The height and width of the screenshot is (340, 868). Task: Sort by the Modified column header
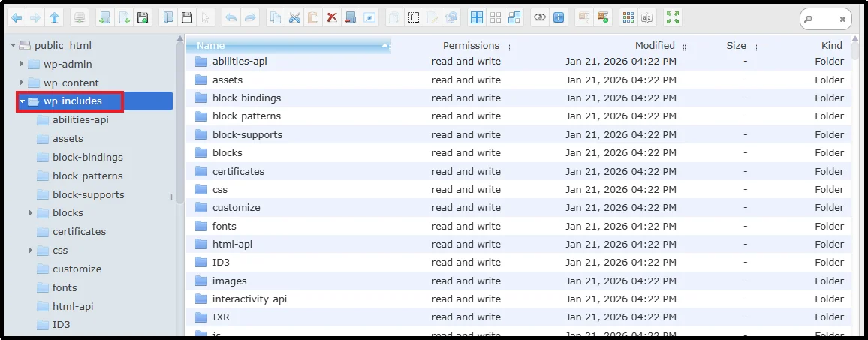[655, 45]
